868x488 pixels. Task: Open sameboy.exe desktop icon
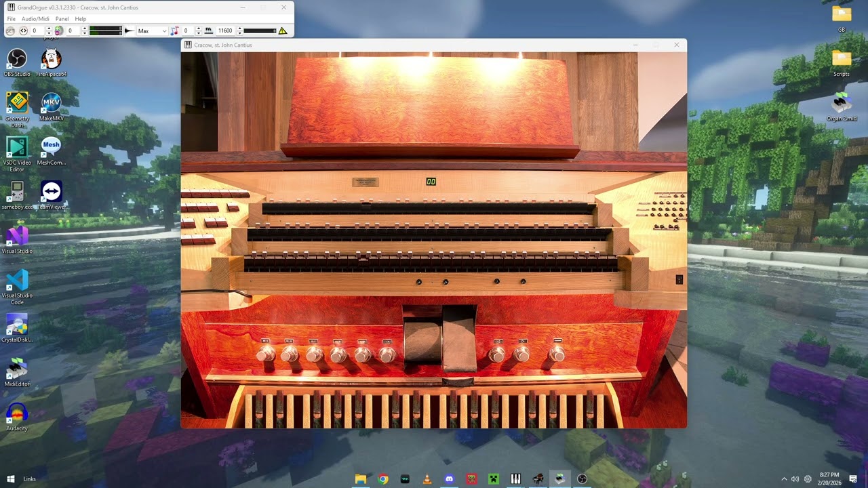17,195
